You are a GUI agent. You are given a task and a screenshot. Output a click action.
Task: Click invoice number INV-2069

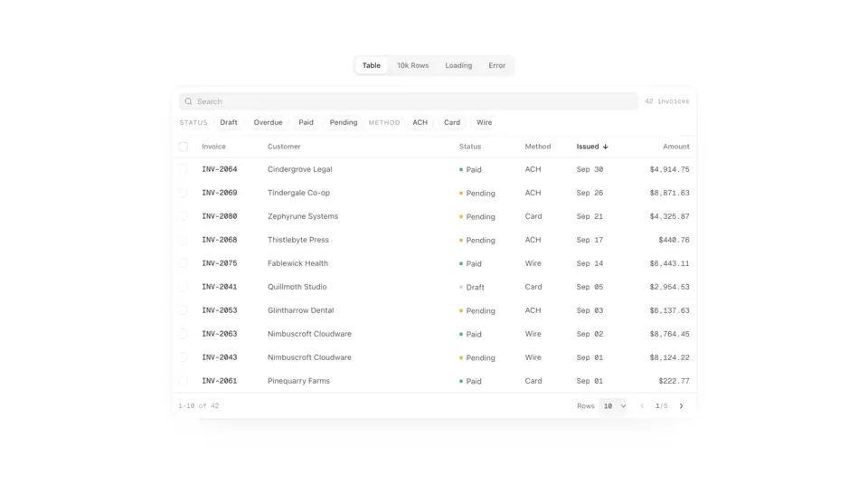pos(219,193)
